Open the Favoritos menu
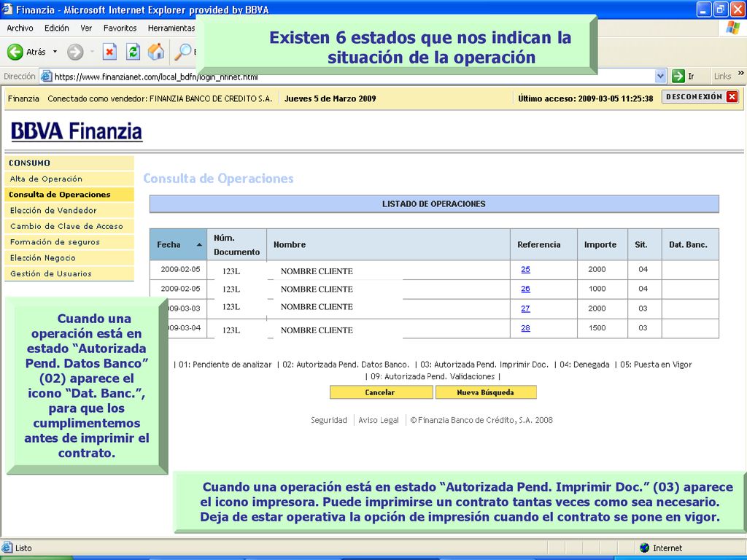 point(120,28)
